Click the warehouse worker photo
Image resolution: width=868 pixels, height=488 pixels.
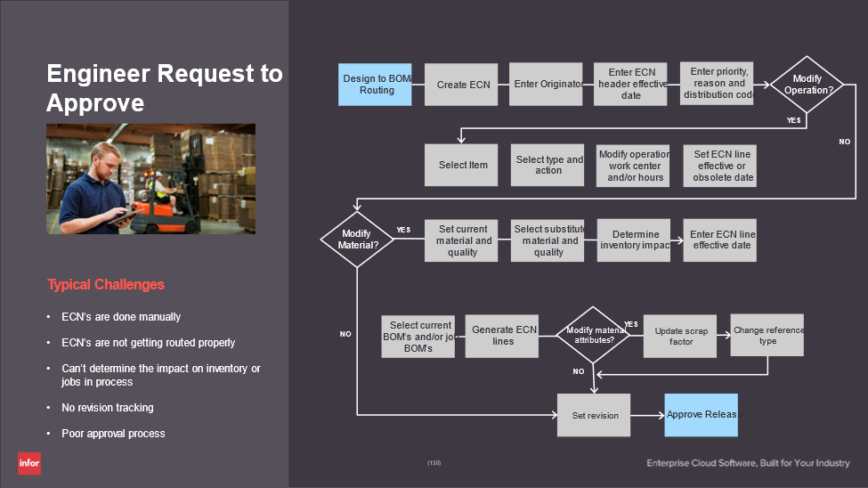tap(150, 179)
